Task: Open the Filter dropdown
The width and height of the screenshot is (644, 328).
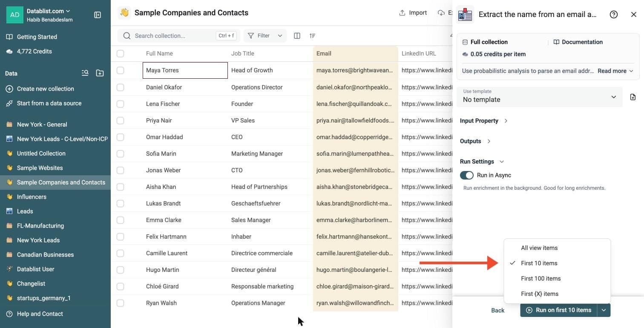Action: (265, 36)
